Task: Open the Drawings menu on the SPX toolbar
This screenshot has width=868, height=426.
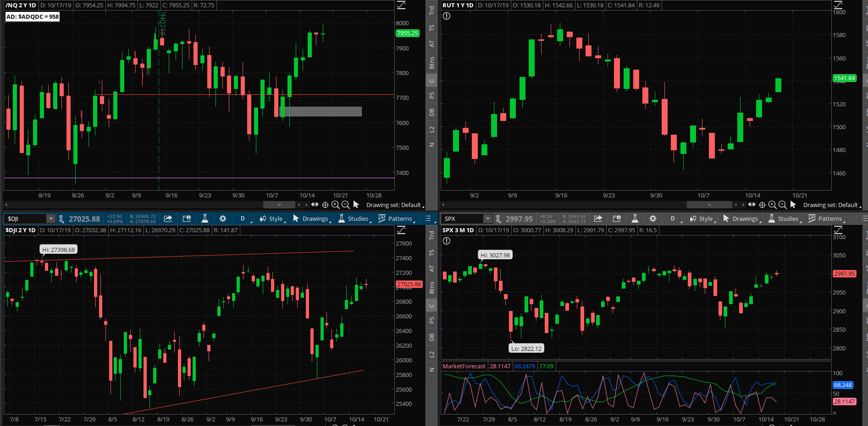Action: [742, 218]
